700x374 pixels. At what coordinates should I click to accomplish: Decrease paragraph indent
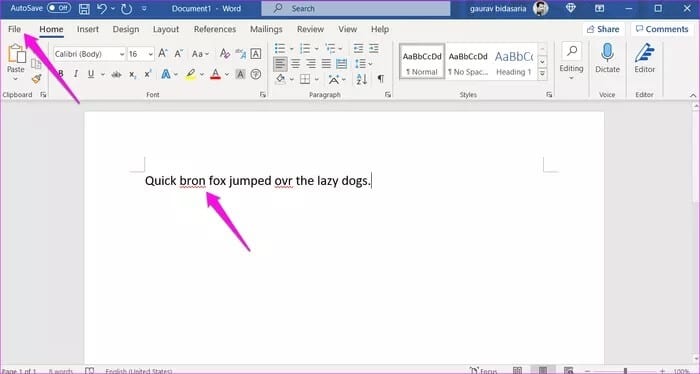coord(358,48)
